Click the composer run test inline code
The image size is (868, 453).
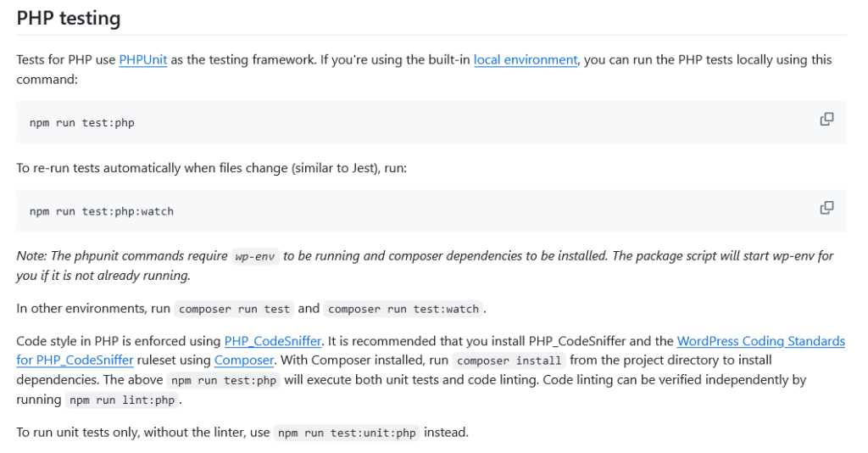(234, 310)
